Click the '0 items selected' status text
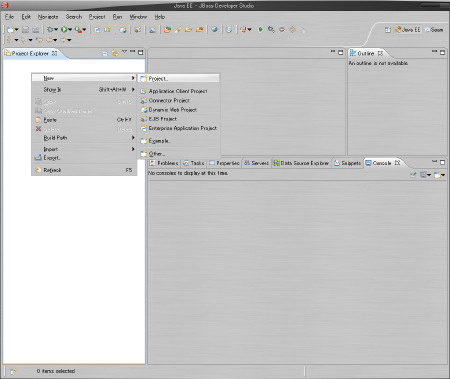Image resolution: width=450 pixels, height=379 pixels. pyautogui.click(x=56, y=371)
